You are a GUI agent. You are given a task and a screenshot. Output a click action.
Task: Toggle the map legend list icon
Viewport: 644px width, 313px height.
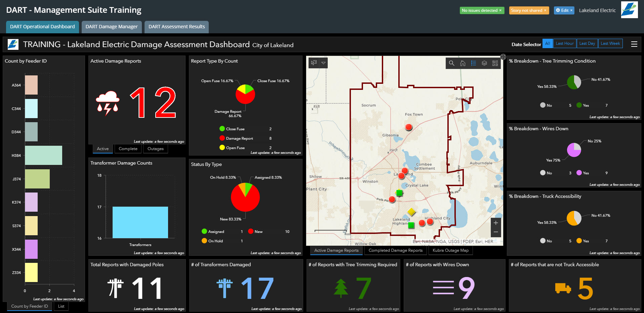point(474,63)
